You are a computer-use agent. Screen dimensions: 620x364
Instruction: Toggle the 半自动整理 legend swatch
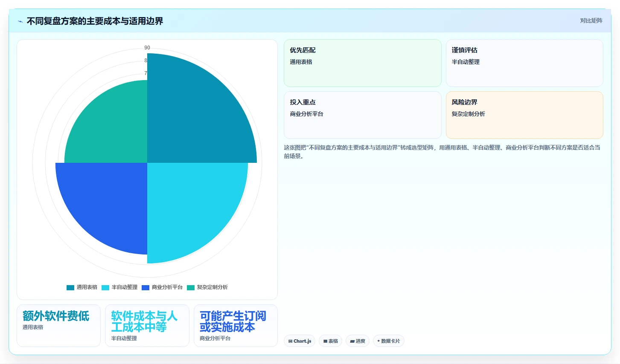pyautogui.click(x=105, y=287)
